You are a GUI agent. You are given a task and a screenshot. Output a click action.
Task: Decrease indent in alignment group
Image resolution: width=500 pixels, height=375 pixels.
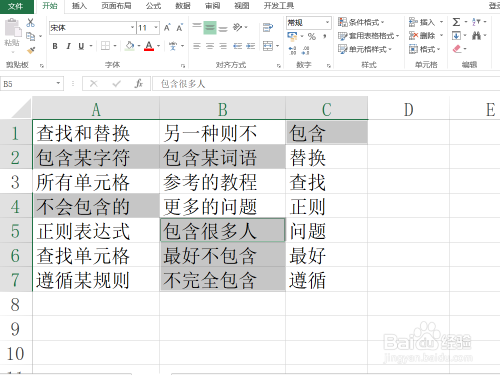[237, 46]
